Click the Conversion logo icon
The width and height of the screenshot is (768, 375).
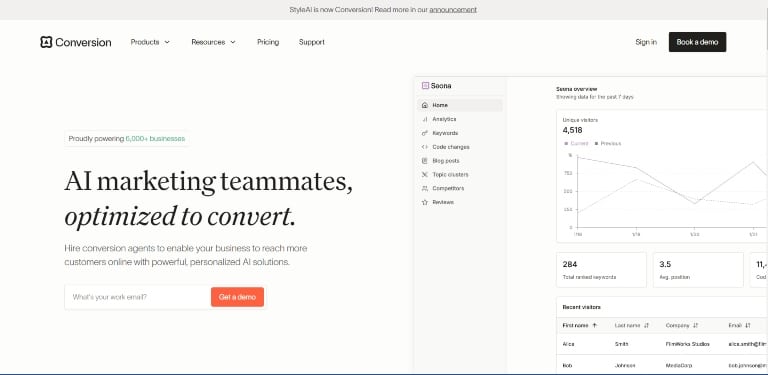[46, 42]
